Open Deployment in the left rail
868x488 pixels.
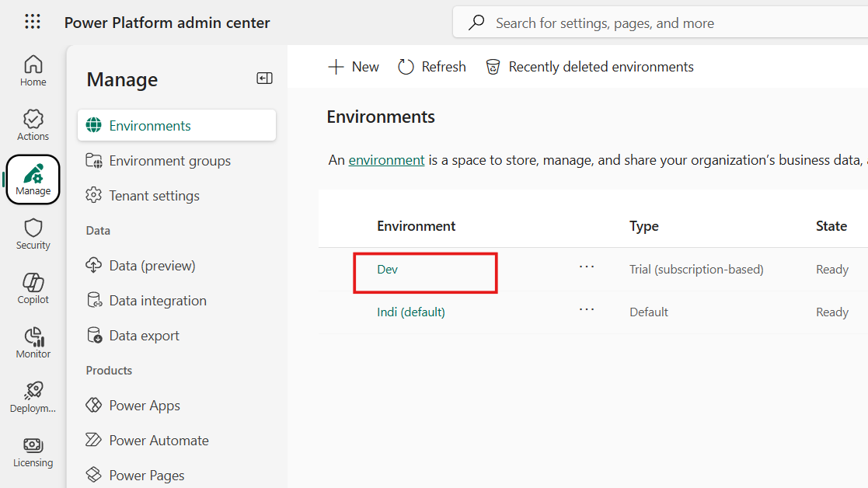(33, 397)
